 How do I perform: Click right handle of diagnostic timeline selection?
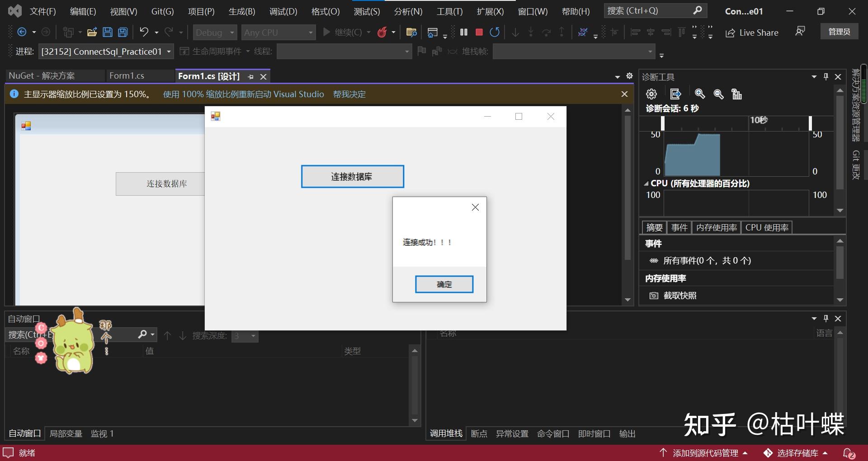pos(810,123)
